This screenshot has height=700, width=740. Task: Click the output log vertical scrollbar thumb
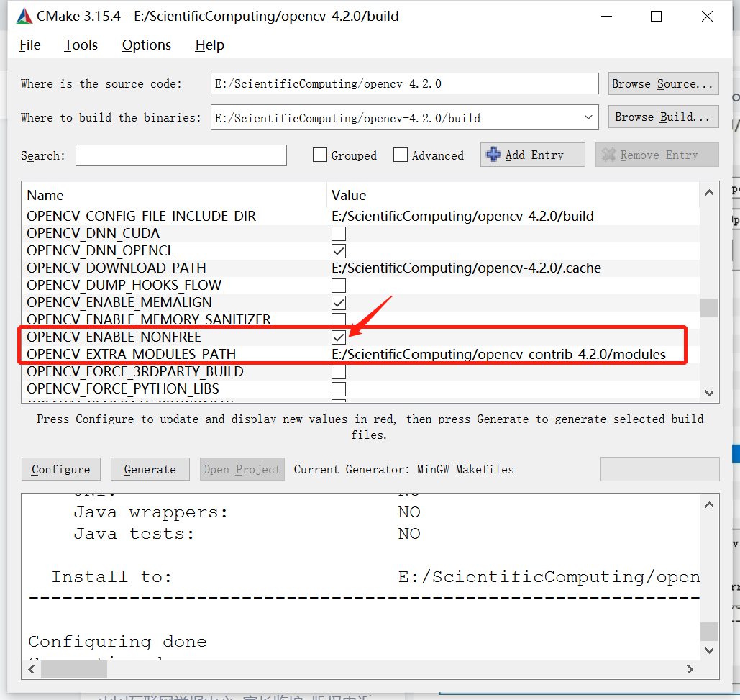[x=709, y=631]
